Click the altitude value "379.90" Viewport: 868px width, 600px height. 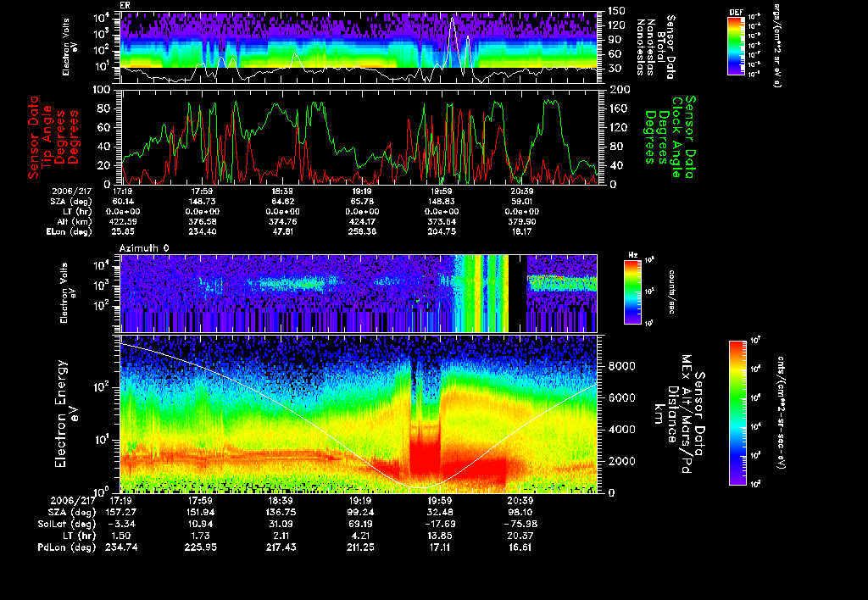point(522,221)
